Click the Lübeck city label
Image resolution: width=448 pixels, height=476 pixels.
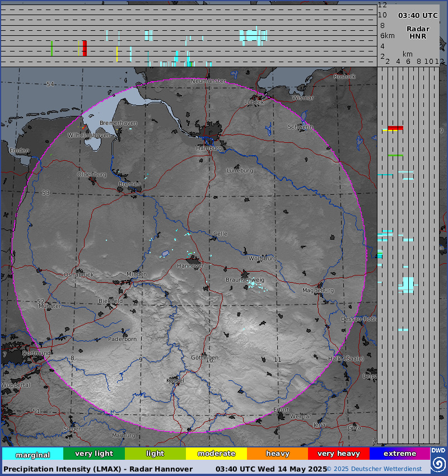click(254, 102)
